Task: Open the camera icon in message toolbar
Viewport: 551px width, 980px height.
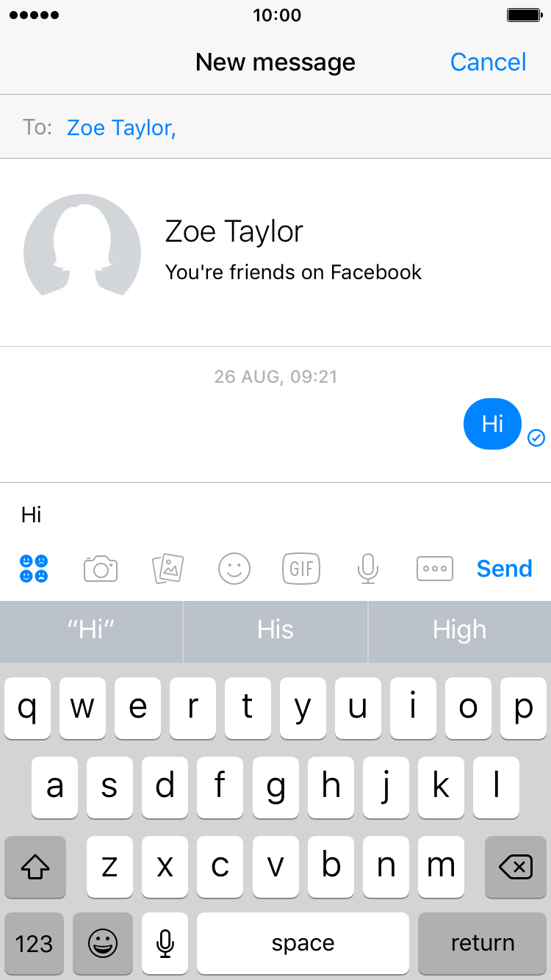Action: pyautogui.click(x=101, y=569)
